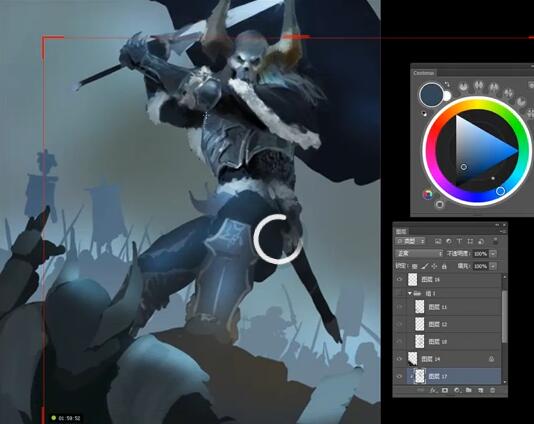534x424 pixels.
Task: Open the opacity slider dropdown arrow
Action: pos(492,254)
